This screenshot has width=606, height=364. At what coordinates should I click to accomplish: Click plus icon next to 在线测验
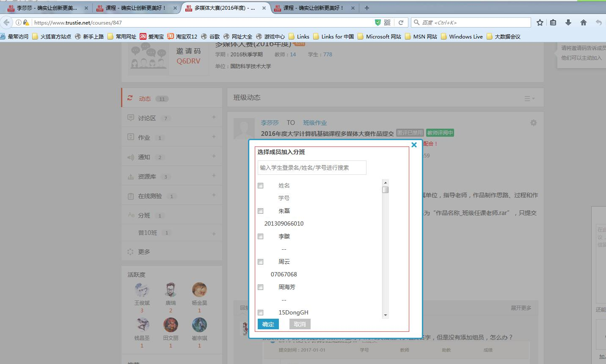click(214, 195)
